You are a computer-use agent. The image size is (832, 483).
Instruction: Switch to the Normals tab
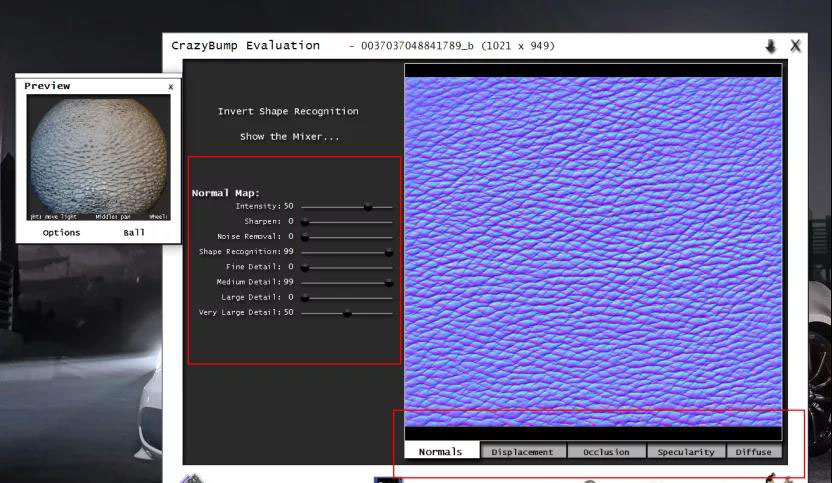441,451
